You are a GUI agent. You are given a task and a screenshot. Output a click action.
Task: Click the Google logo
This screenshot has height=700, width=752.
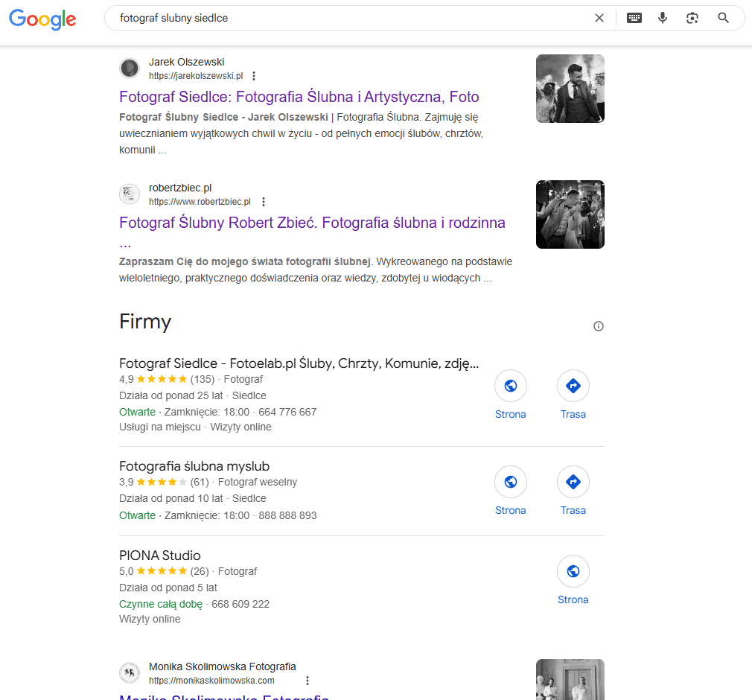[42, 19]
